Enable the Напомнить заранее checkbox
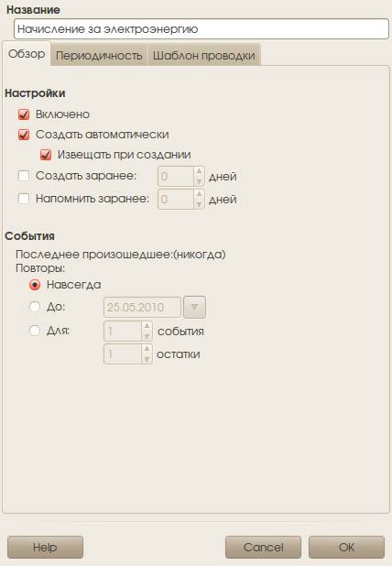The width and height of the screenshot is (392, 566). (x=24, y=199)
